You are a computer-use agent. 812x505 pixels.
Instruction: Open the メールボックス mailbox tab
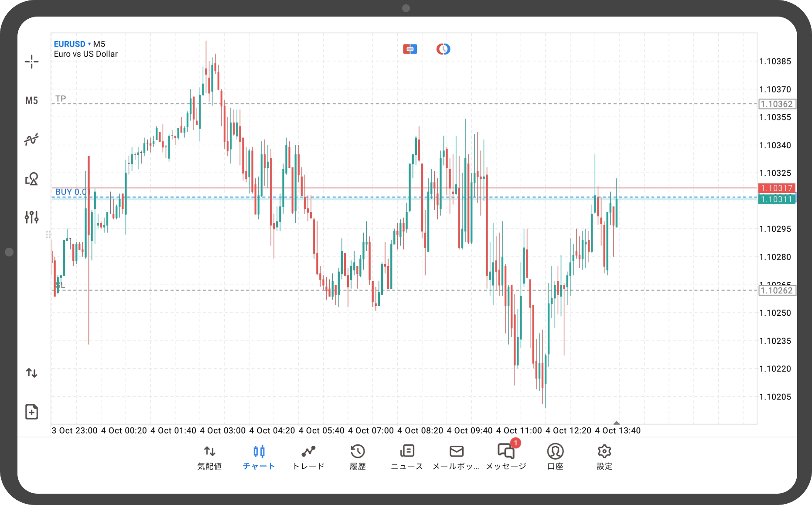[456, 457]
